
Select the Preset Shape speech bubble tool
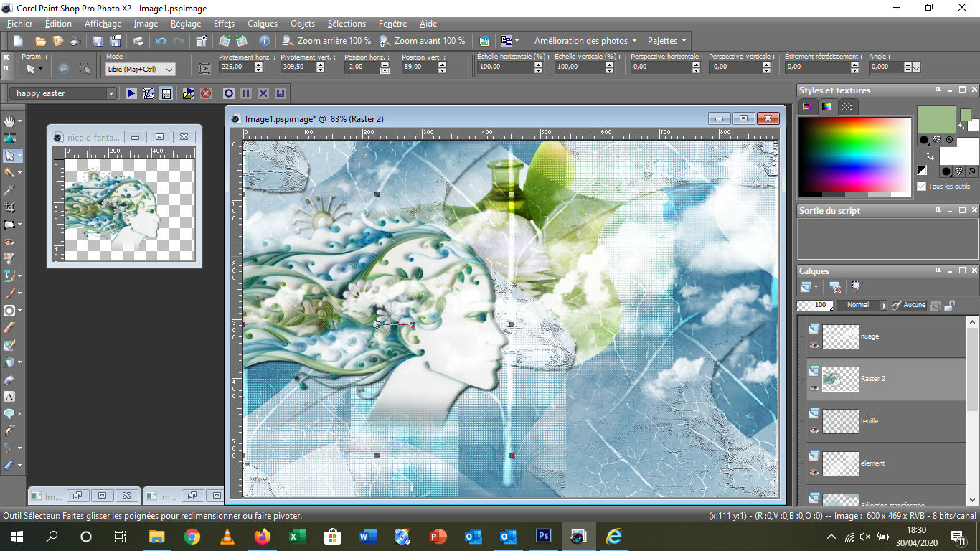pos(9,414)
